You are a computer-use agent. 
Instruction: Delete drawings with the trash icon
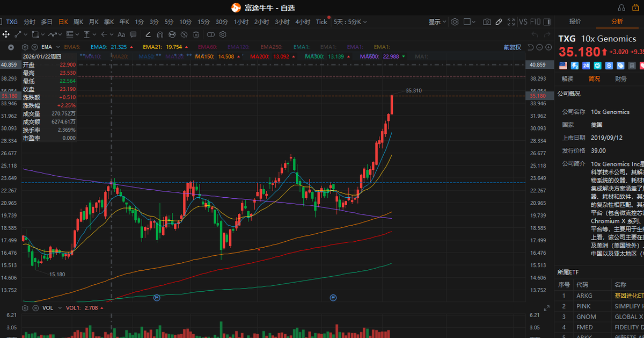196,34
